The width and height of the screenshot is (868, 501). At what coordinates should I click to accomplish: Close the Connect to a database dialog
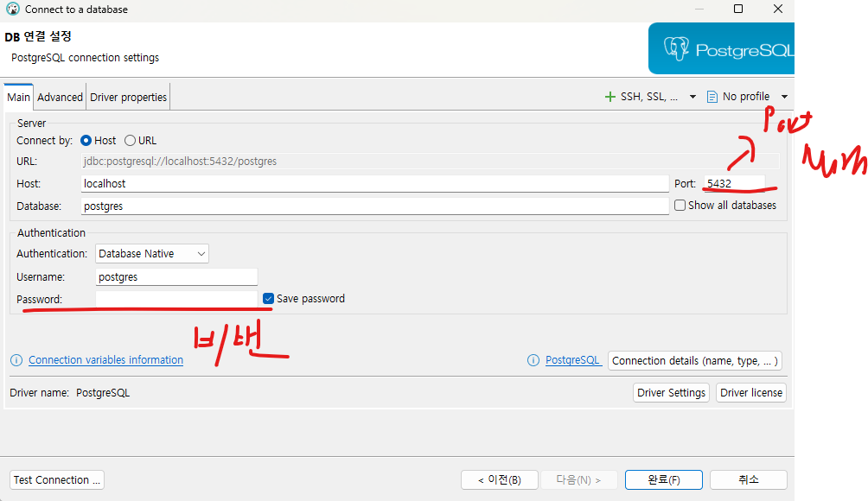(778, 9)
